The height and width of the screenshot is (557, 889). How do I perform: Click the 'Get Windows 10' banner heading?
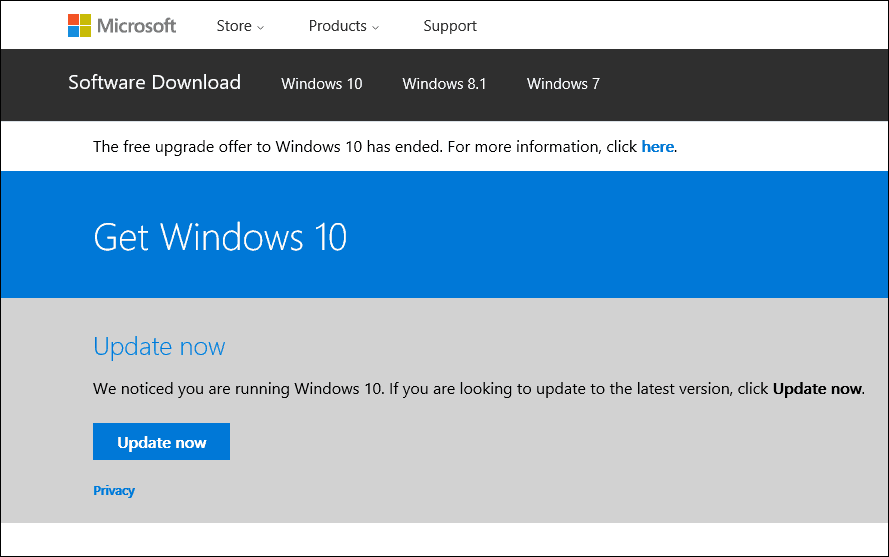click(220, 237)
